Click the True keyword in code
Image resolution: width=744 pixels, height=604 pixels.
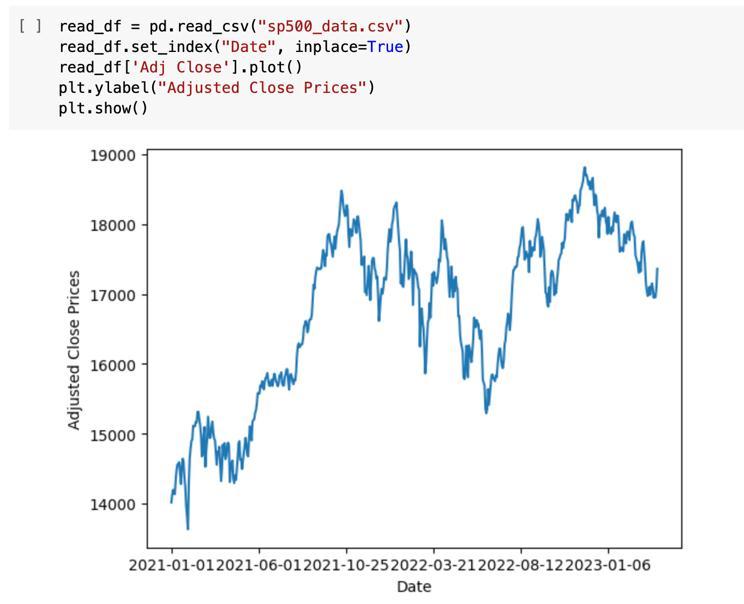385,47
